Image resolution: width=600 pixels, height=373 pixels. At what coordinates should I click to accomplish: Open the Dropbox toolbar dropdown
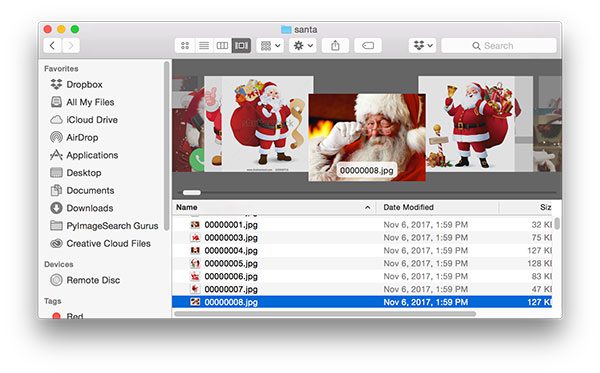point(422,46)
